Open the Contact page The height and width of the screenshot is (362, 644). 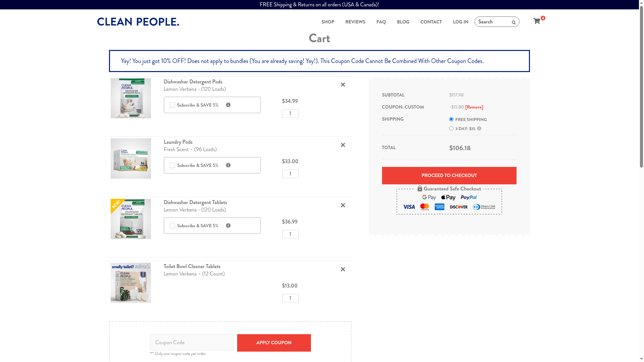click(431, 22)
